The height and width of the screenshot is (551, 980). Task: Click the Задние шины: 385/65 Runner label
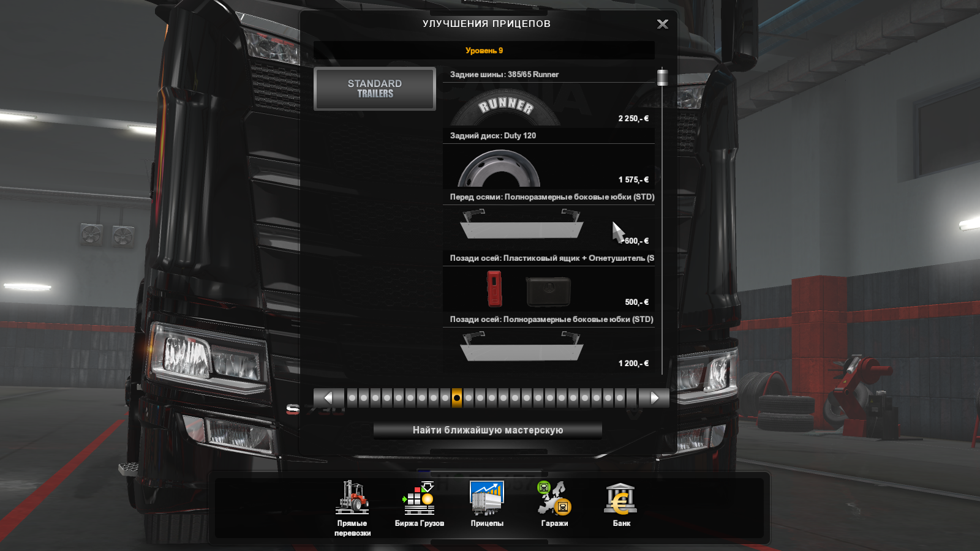pos(504,75)
